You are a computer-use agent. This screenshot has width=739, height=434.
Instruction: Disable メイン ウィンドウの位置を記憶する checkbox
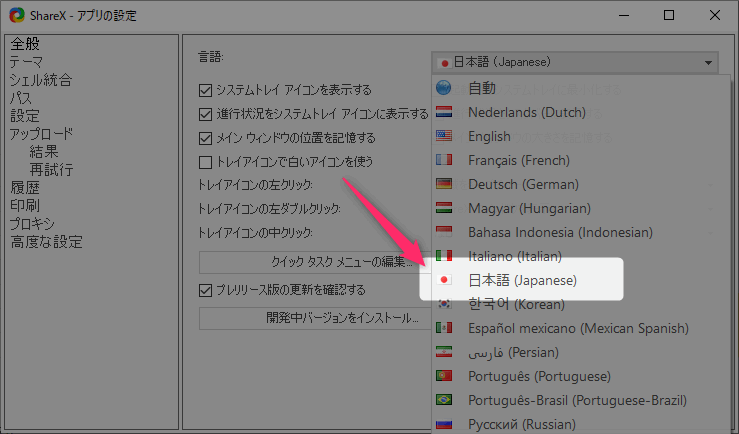pyautogui.click(x=205, y=138)
